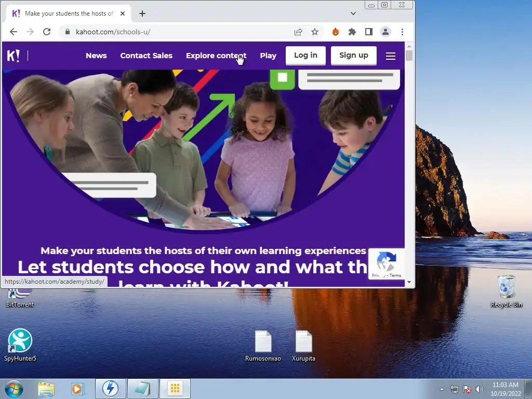Open the taskbar clock showing 11:03 AM
This screenshot has height=399, width=532.
tap(506, 389)
